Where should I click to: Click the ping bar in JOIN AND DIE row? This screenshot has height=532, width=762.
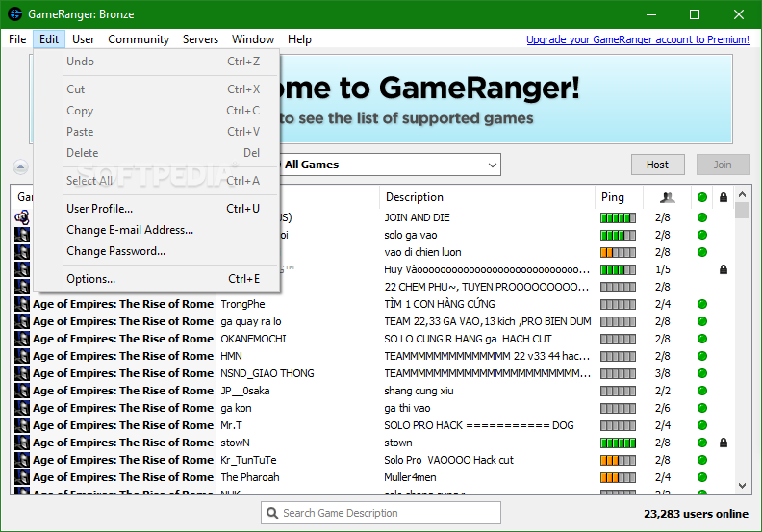point(618,217)
